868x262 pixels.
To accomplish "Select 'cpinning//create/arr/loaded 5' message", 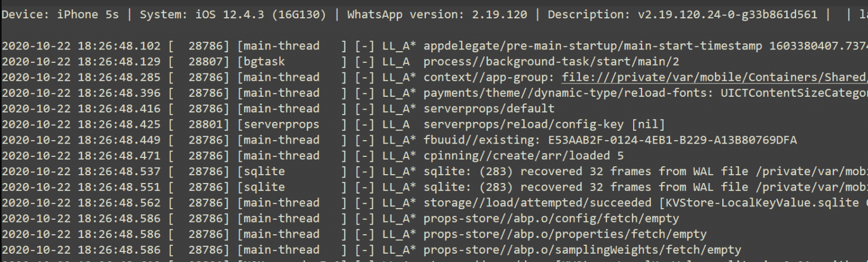I will pos(524,155).
